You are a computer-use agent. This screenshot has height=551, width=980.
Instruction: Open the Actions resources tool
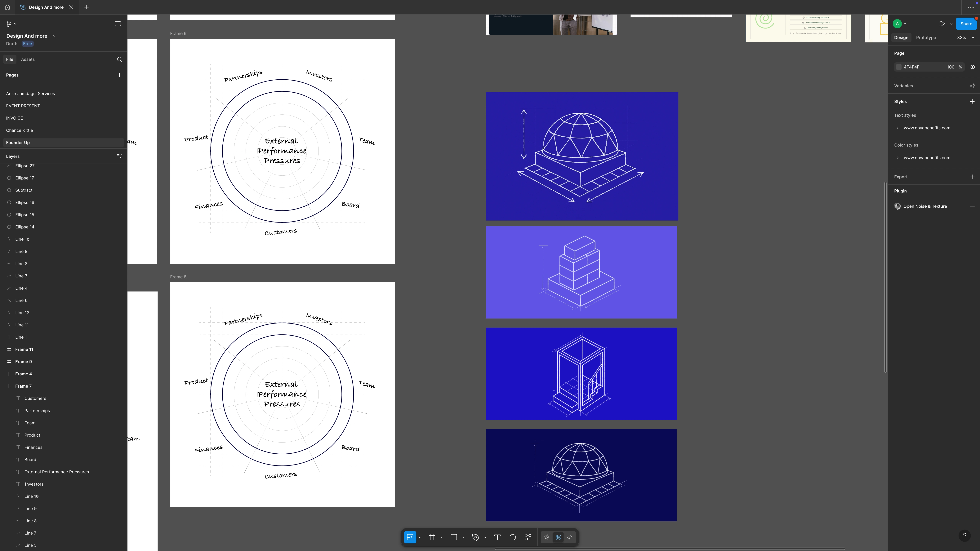pos(528,537)
